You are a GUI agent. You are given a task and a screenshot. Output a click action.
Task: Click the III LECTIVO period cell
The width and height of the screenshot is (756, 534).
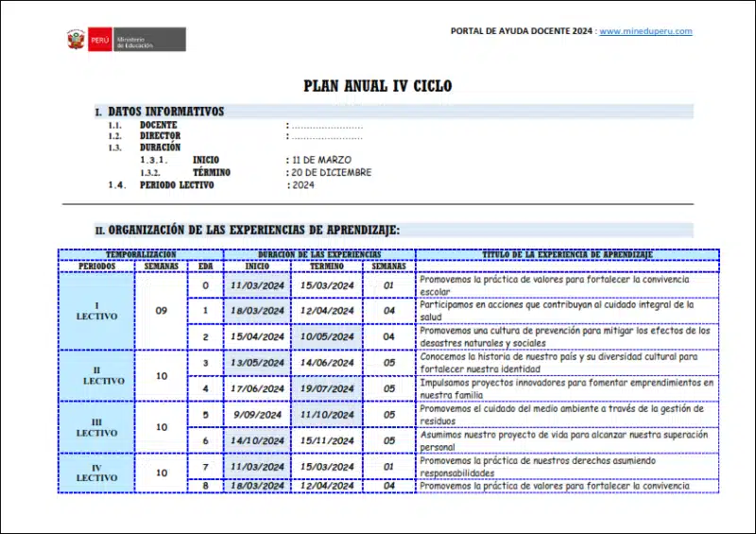coord(96,427)
